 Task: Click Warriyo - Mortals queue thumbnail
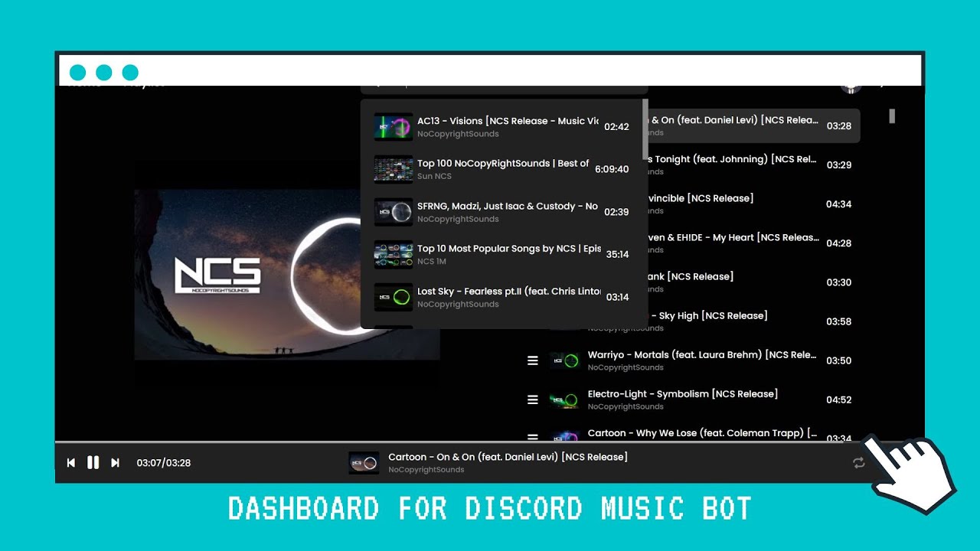click(564, 360)
